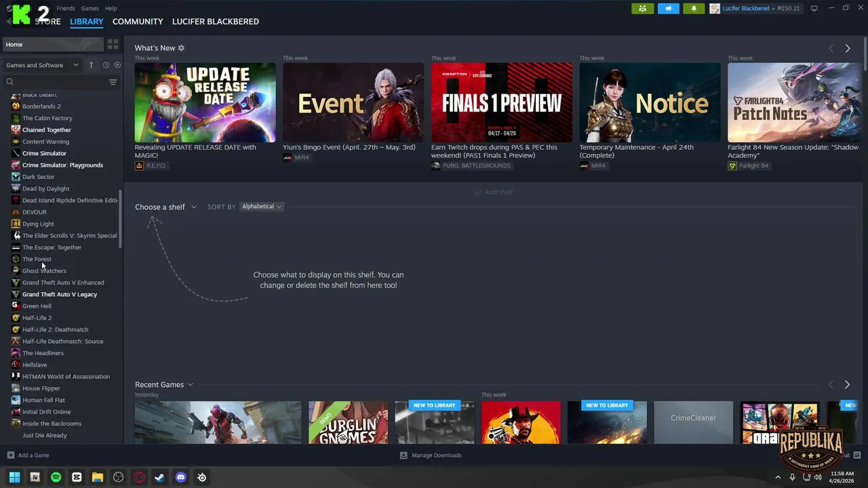Image resolution: width=868 pixels, height=488 pixels.
Task: Select Half-Life 2: Deathmatch in list
Action: pyautogui.click(x=55, y=329)
